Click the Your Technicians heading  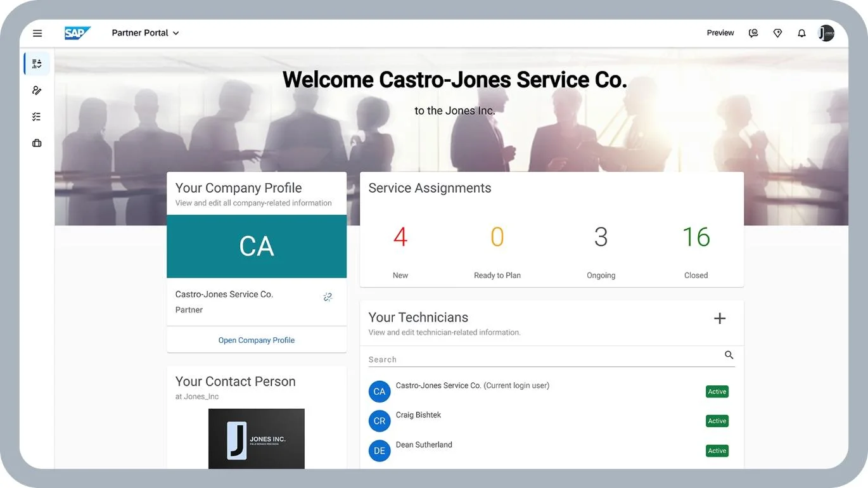418,318
